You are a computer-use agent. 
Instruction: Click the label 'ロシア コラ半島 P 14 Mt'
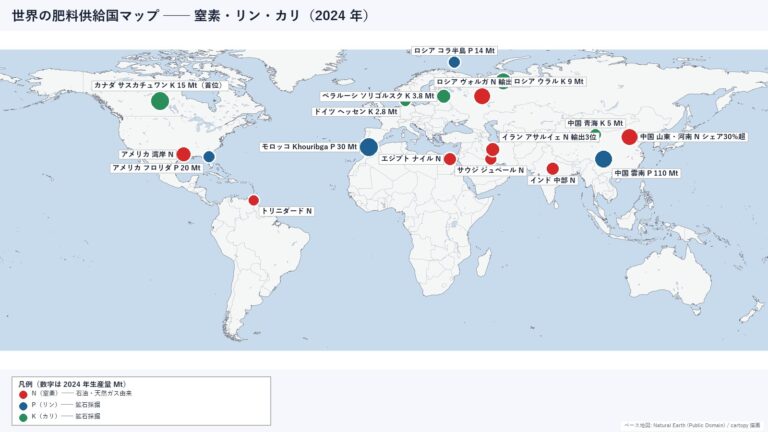(454, 50)
